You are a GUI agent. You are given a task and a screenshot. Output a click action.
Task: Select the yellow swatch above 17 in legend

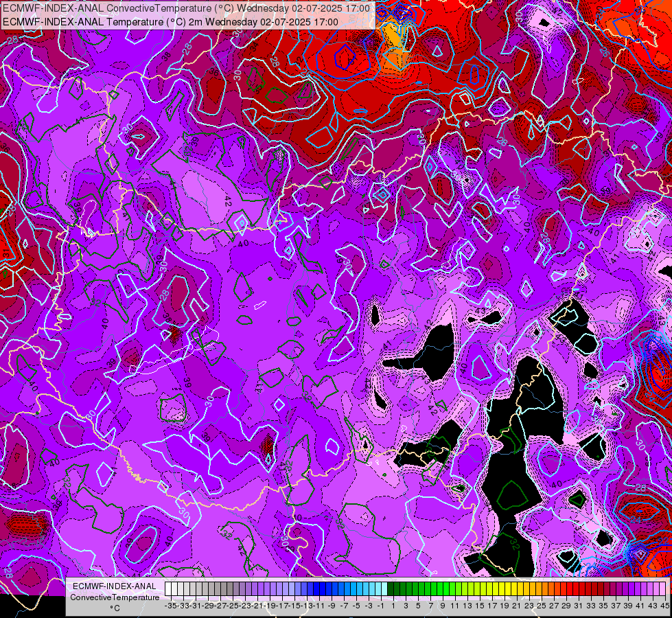pos(489,588)
